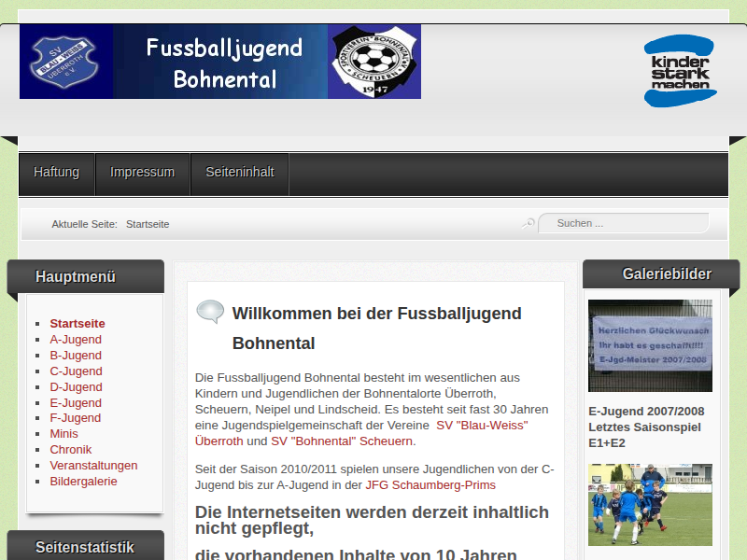Click the Sportverein Bohnental soccer ball emblem
The image size is (747, 560).
373,62
